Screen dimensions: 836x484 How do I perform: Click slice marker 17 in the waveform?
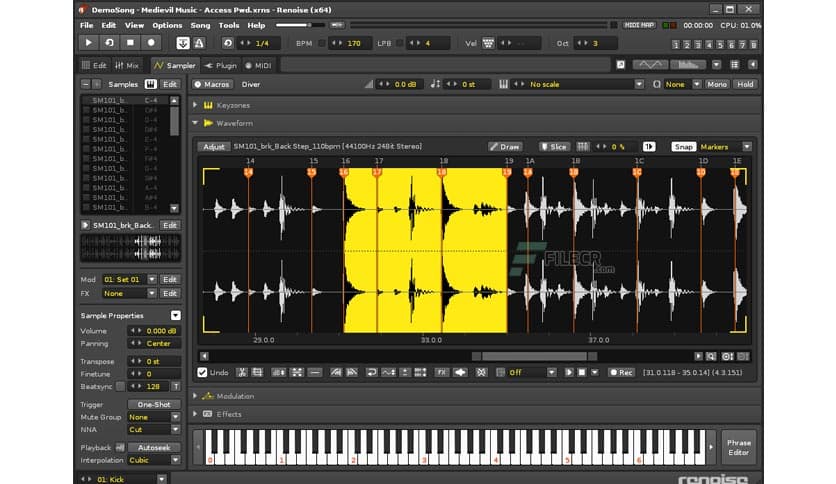(377, 172)
